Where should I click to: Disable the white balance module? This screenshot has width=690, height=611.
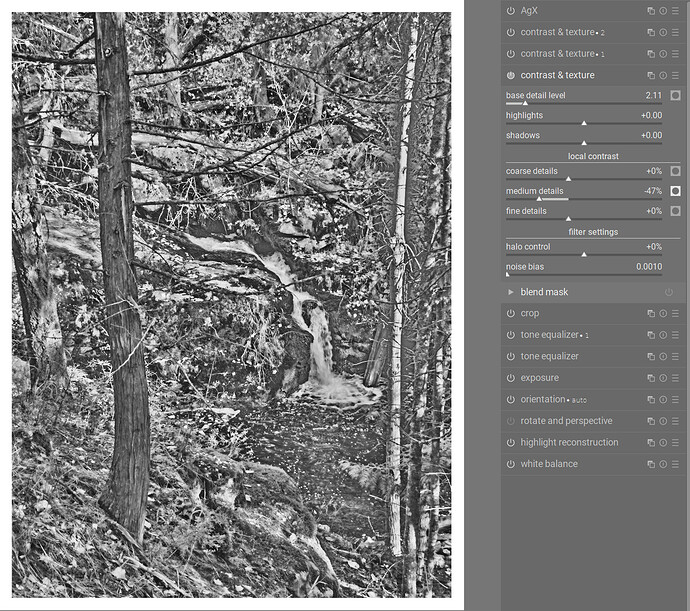tap(510, 464)
